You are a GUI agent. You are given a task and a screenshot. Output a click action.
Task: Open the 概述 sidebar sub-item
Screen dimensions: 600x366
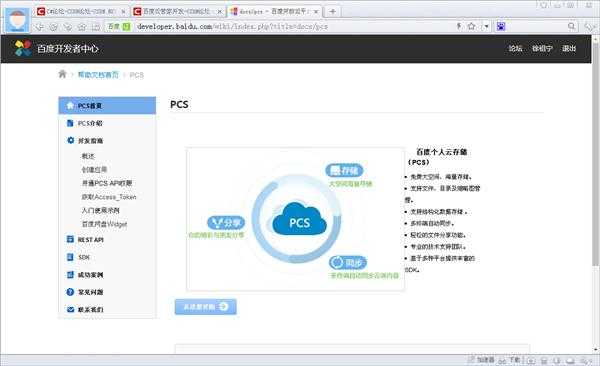88,156
